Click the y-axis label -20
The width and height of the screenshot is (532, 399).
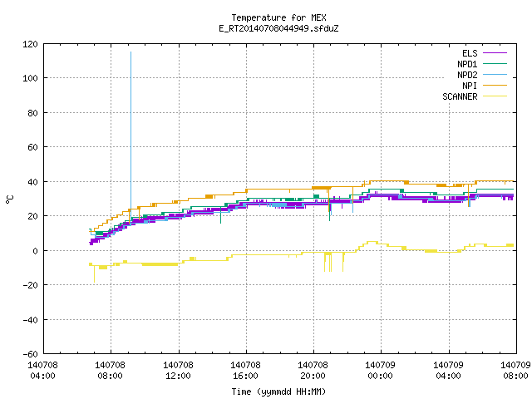pyautogui.click(x=30, y=285)
